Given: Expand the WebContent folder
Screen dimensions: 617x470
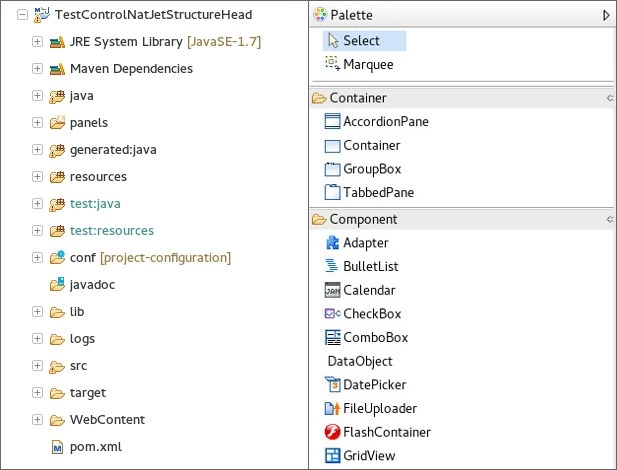Looking at the screenshot, I should tap(37, 420).
